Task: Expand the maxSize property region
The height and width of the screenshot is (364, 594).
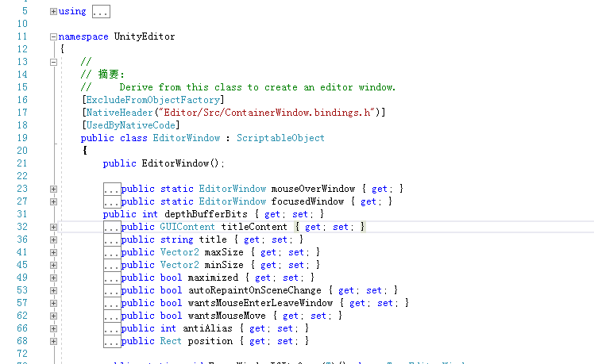Action: pyautogui.click(x=53, y=252)
